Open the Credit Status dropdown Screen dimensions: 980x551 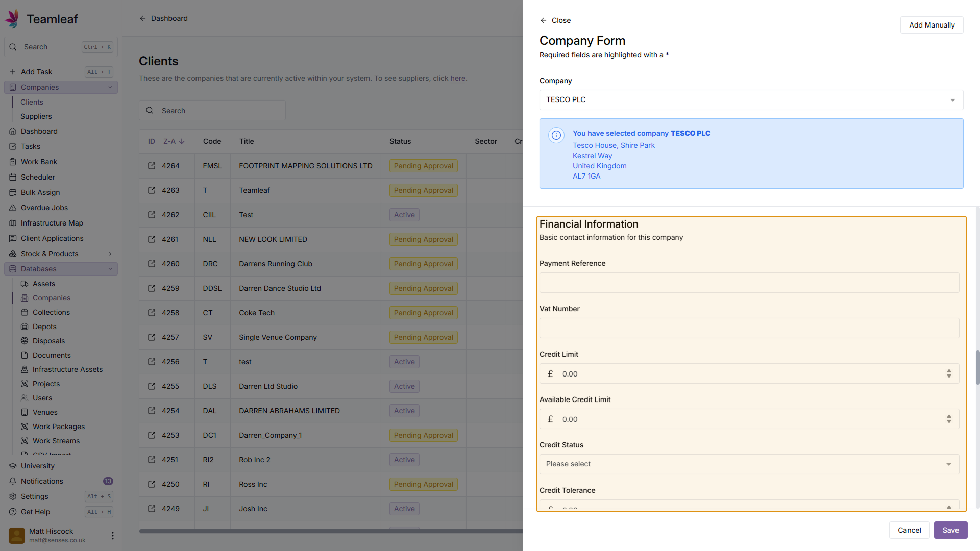pyautogui.click(x=749, y=464)
